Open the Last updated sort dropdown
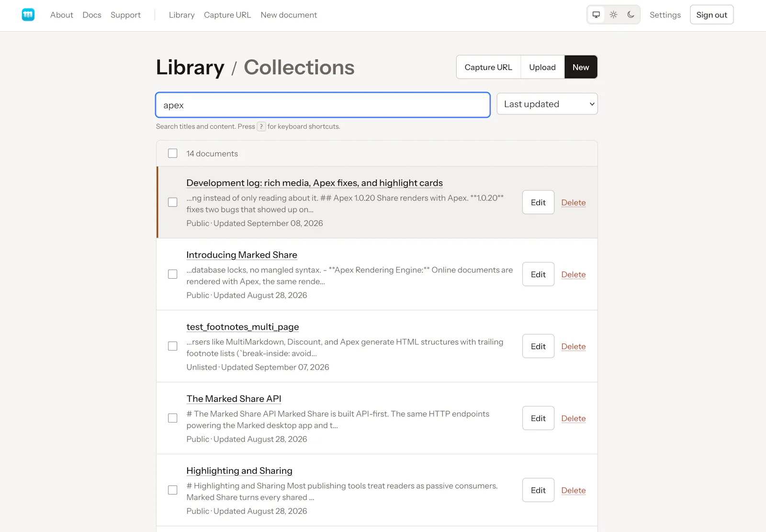Screen dimensions: 766x532 [547, 104]
